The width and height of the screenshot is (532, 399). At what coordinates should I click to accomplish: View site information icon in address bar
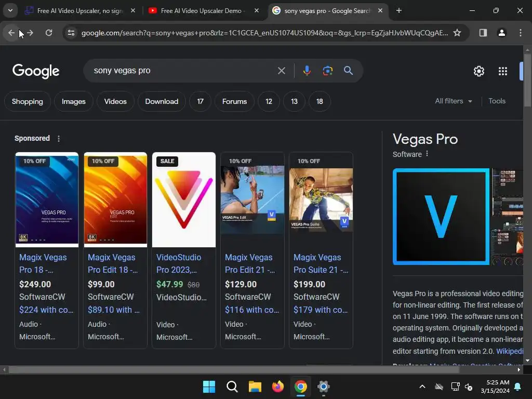pos(71,33)
